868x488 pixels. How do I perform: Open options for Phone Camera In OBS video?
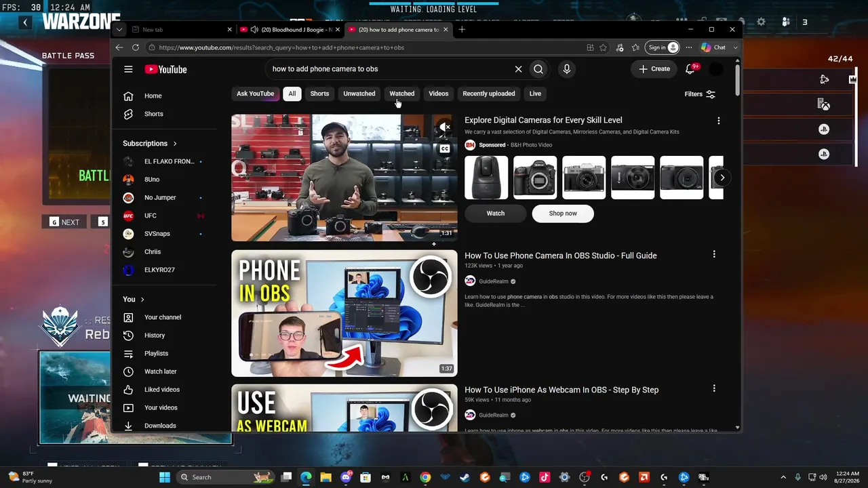click(714, 254)
